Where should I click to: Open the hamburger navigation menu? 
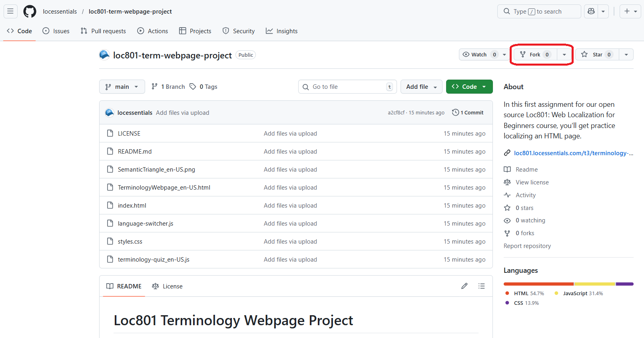coord(10,11)
